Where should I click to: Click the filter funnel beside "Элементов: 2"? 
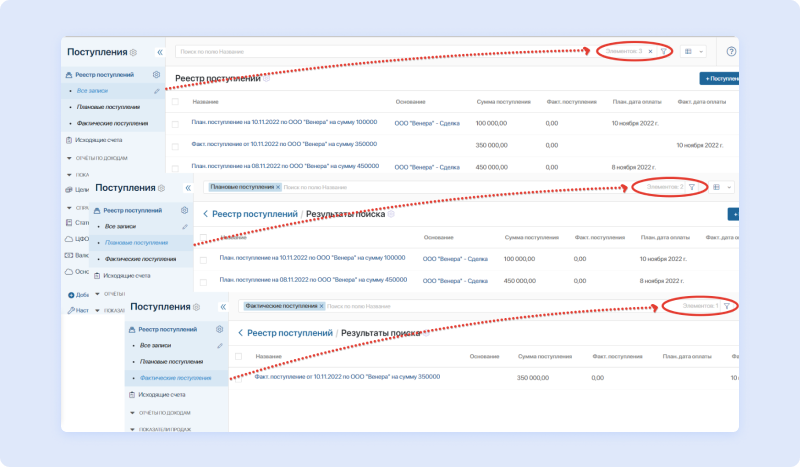(x=691, y=187)
